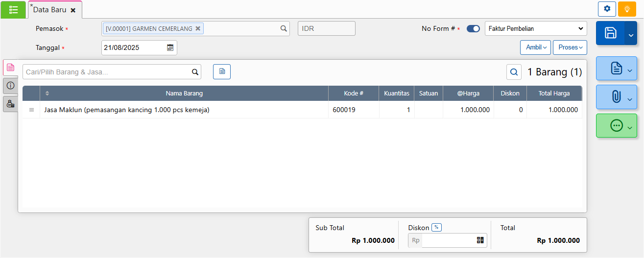Viewport: 644px width, 258px height.
Task: Open the Faktur Pembelian dropdown
Action: pos(535,28)
